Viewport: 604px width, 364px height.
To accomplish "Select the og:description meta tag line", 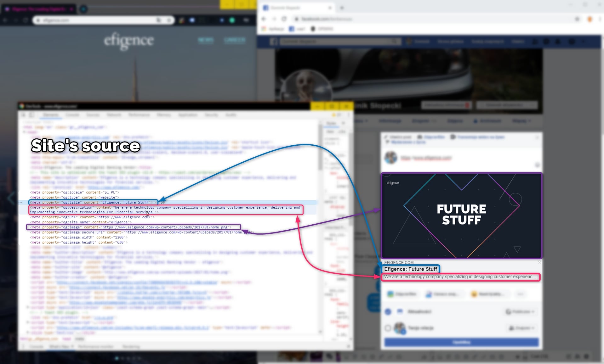I will pos(166,210).
